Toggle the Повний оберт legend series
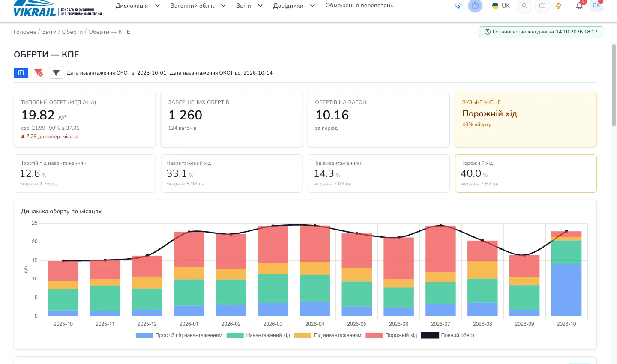The width and height of the screenshot is (617, 364). pos(448,335)
